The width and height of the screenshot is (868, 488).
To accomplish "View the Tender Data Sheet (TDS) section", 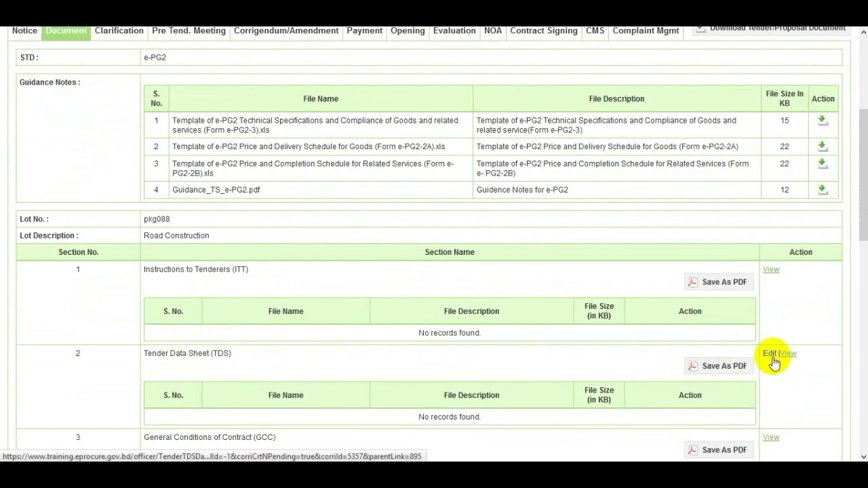I will (789, 354).
